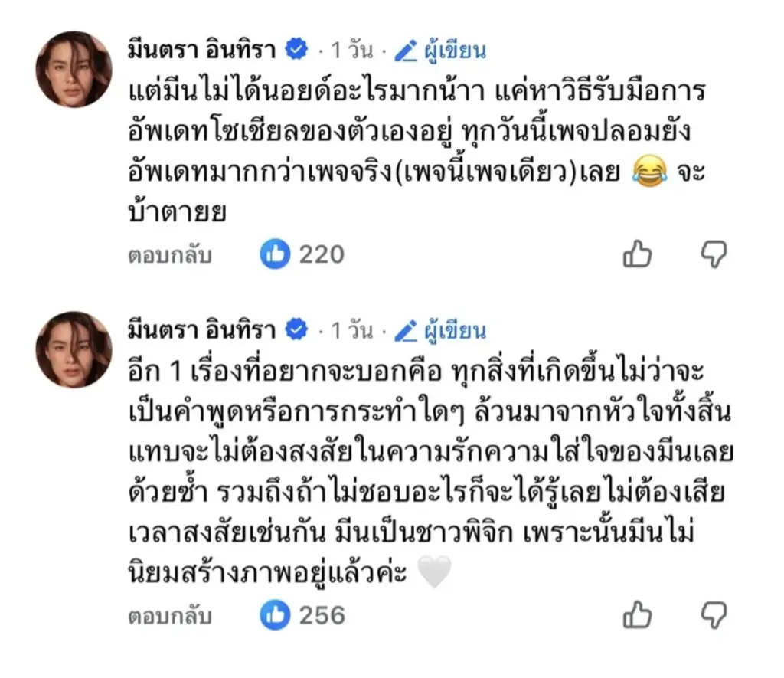This screenshot has width=784, height=678.
Task: Click the ผู้เขียน label on the top comment
Action: click(x=453, y=51)
